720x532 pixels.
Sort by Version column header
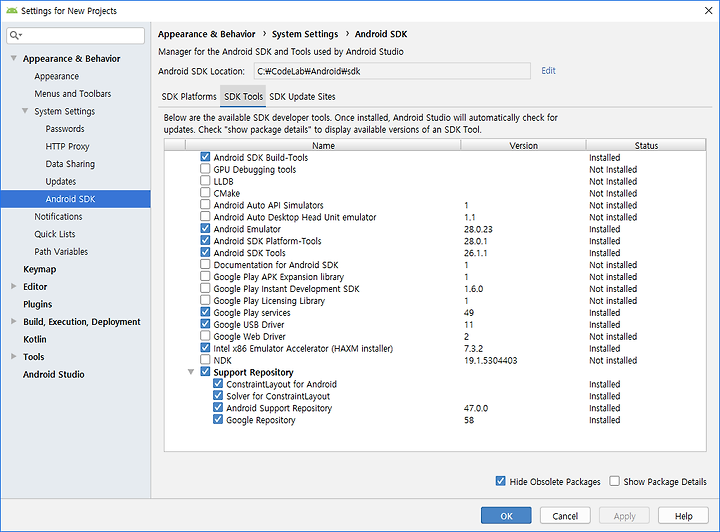coord(523,145)
